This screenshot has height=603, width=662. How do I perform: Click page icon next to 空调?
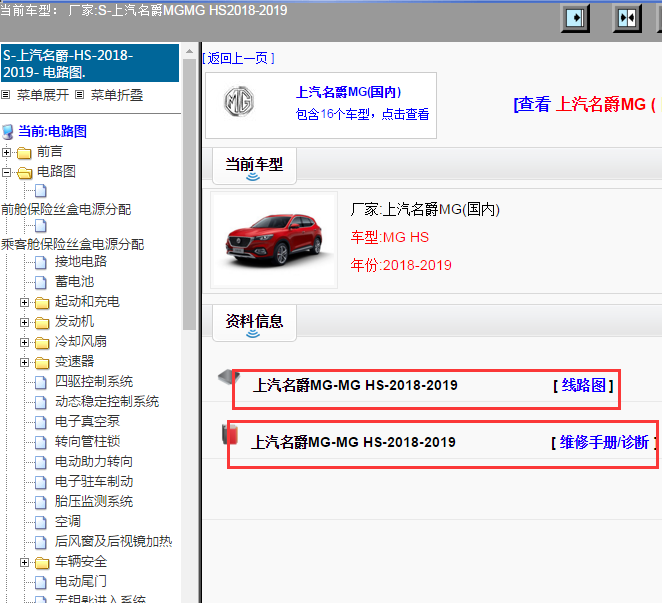[41, 523]
